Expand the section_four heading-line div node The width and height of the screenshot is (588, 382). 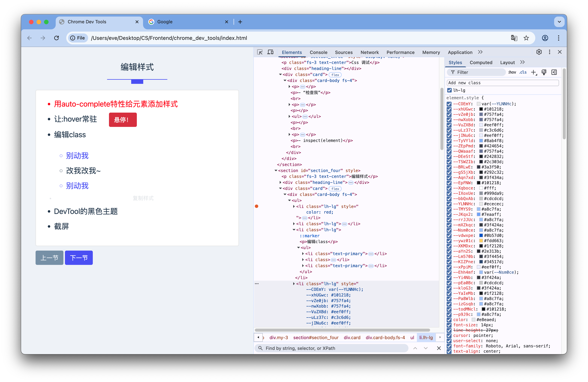pos(280,183)
